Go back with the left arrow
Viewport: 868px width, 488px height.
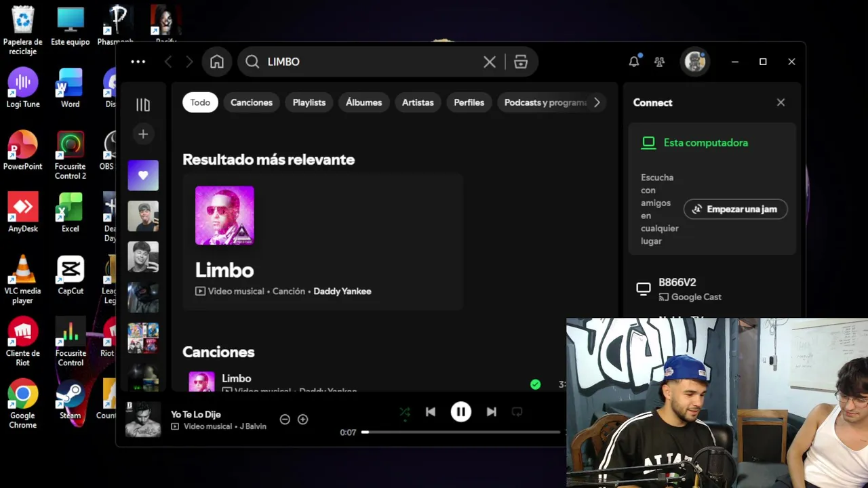(x=168, y=62)
